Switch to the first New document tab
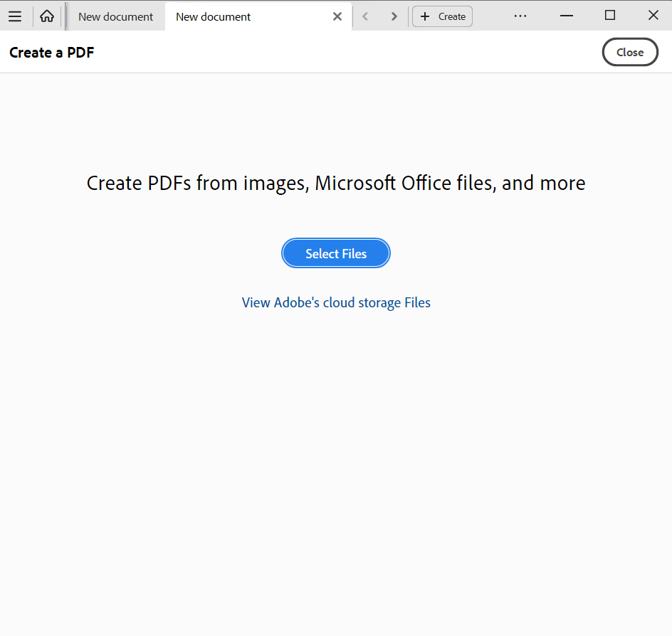 pos(116,16)
